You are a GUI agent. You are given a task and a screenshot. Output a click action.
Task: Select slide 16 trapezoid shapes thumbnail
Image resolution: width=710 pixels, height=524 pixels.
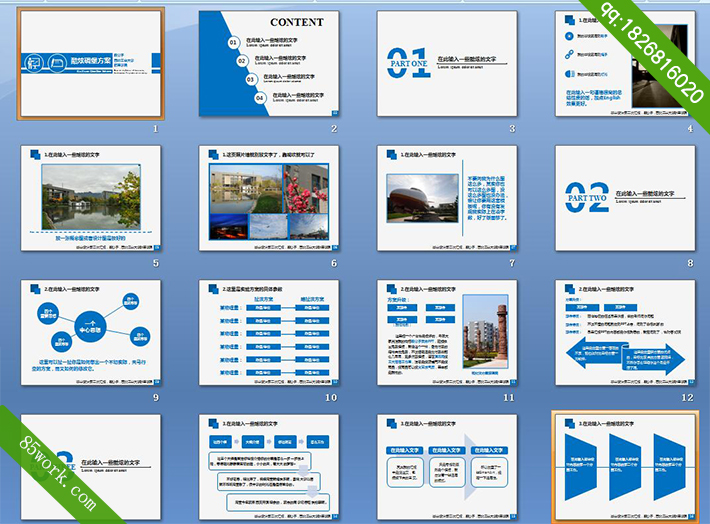point(625,467)
